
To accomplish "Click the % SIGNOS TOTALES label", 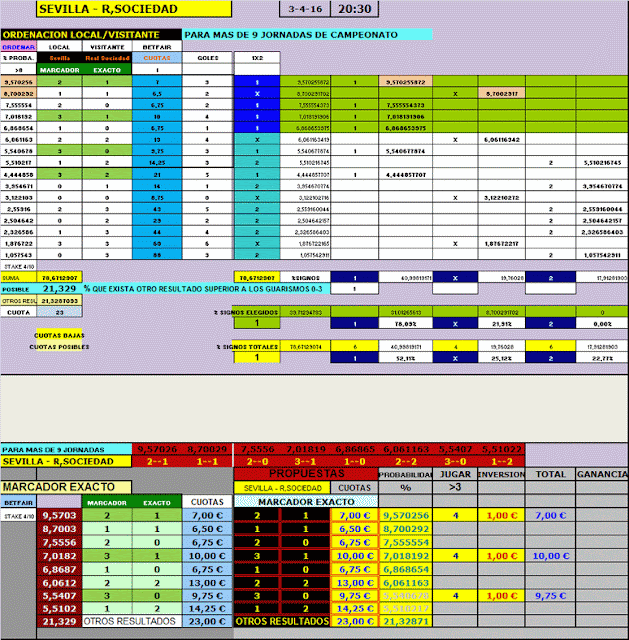I will [x=247, y=347].
